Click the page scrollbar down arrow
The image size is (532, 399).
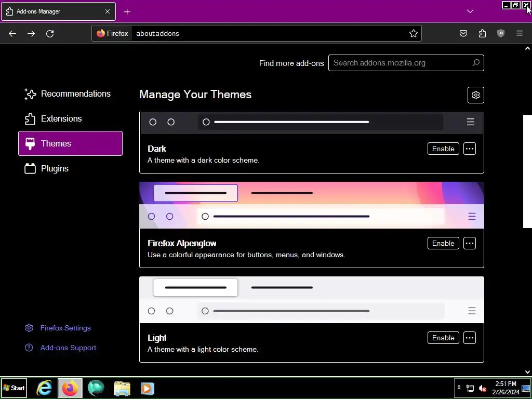click(x=527, y=372)
